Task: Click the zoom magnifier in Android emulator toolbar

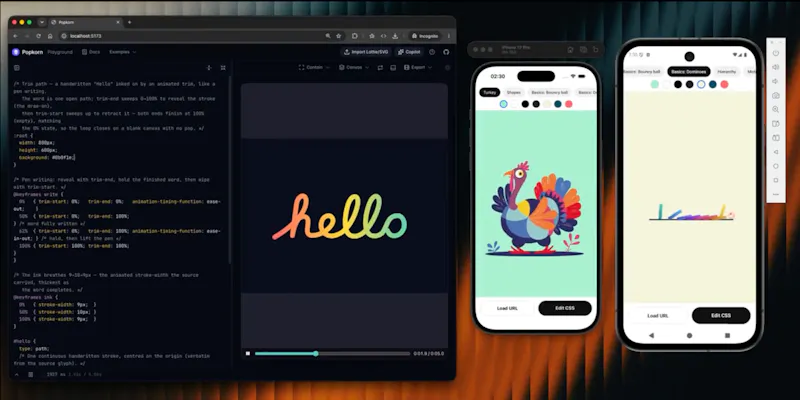Action: click(776, 109)
